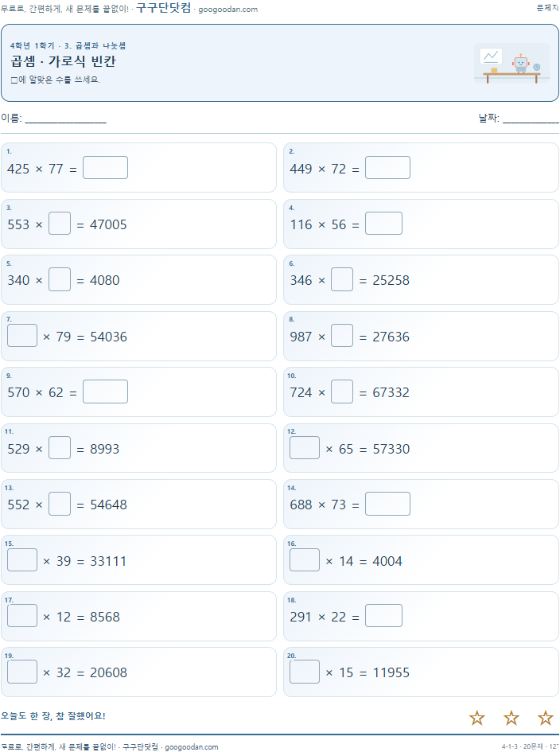Click the answer box for 449 × 72
The width and height of the screenshot is (560, 752).
point(387,167)
